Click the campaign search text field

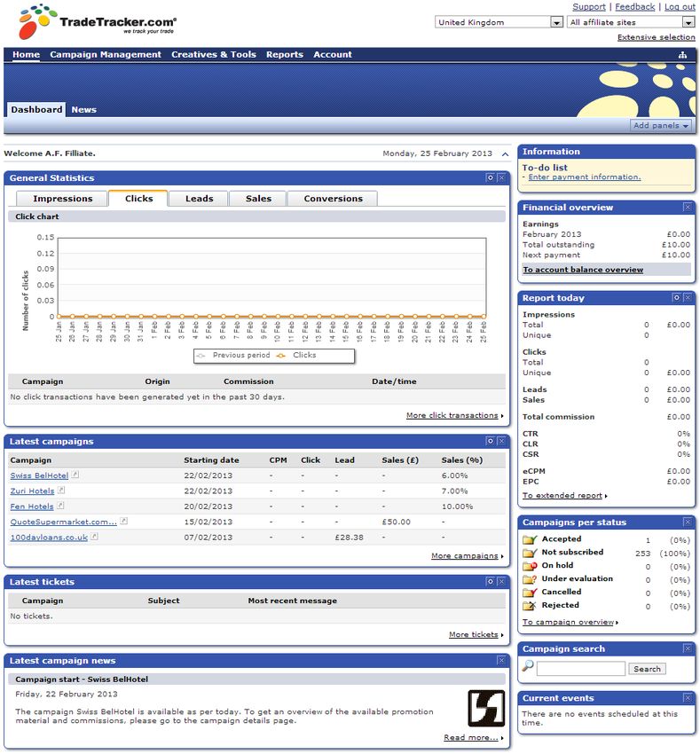[x=580, y=669]
